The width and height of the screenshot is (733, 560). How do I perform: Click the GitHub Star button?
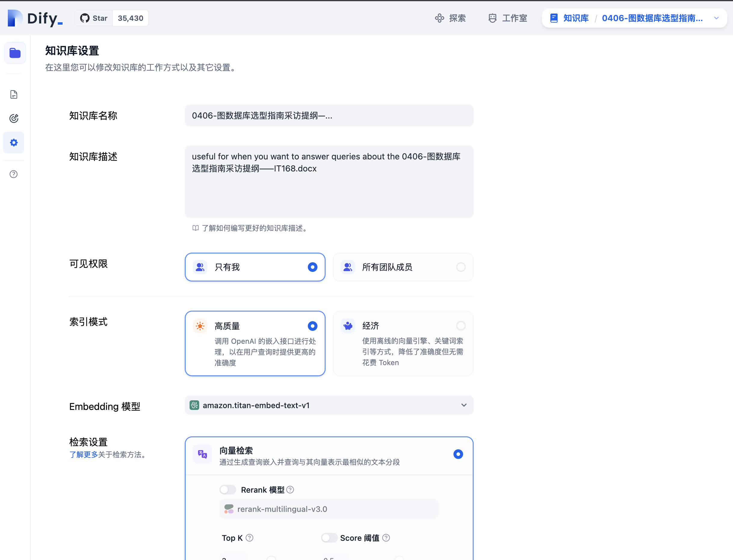click(x=94, y=18)
